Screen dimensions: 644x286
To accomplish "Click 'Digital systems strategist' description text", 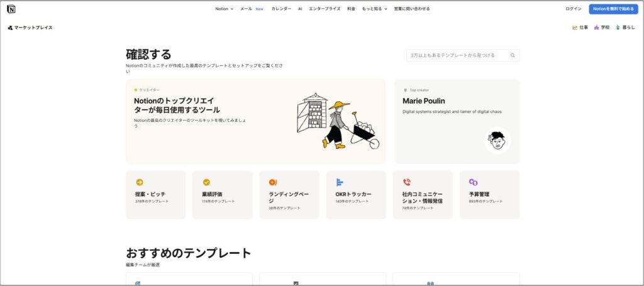I will pos(452,112).
